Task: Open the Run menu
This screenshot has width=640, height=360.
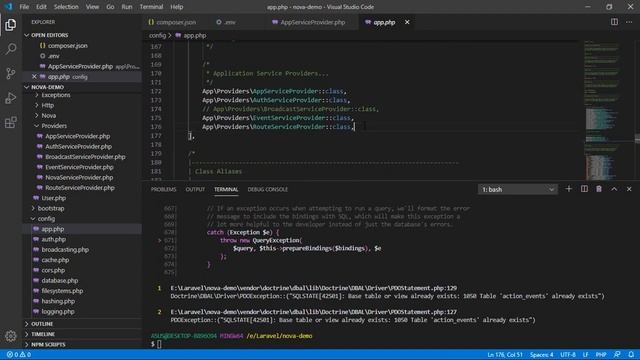Action: coord(127,7)
